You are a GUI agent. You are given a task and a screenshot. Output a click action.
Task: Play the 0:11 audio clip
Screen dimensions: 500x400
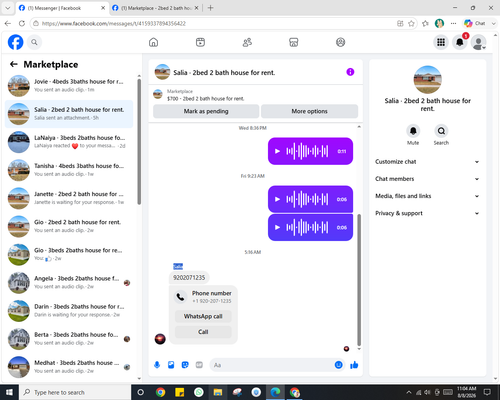tap(277, 151)
